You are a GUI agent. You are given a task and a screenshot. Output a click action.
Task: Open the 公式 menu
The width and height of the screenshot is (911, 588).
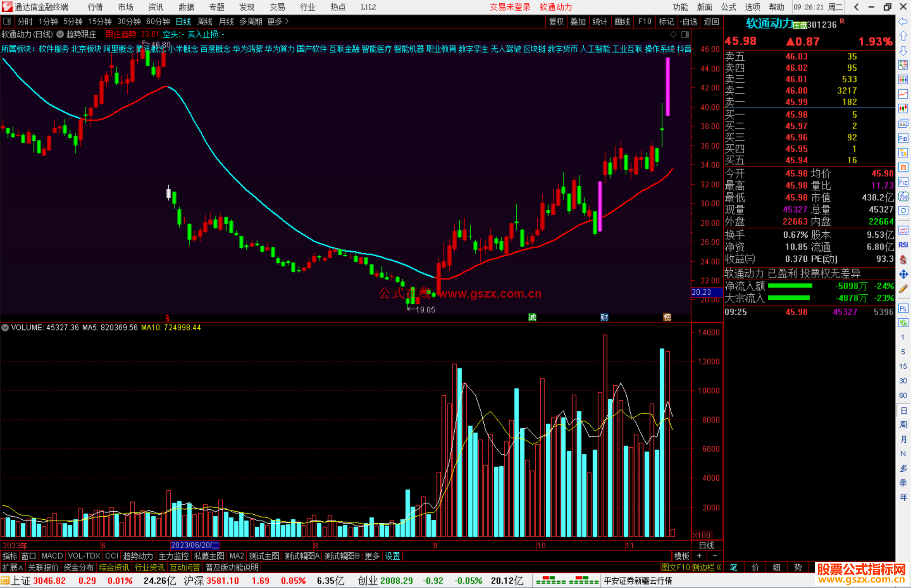(x=728, y=7)
